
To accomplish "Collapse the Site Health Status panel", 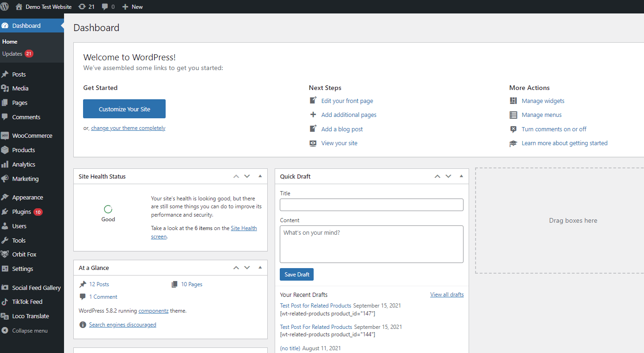I will [x=260, y=176].
